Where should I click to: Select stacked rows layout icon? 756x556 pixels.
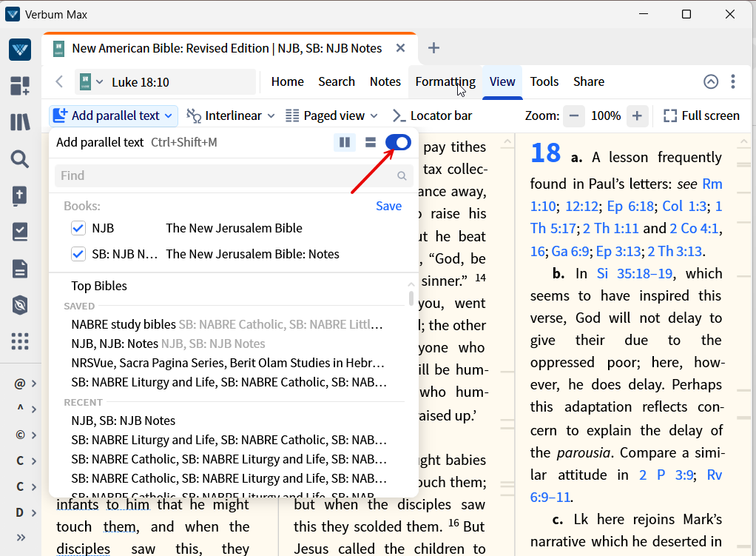pos(371,142)
